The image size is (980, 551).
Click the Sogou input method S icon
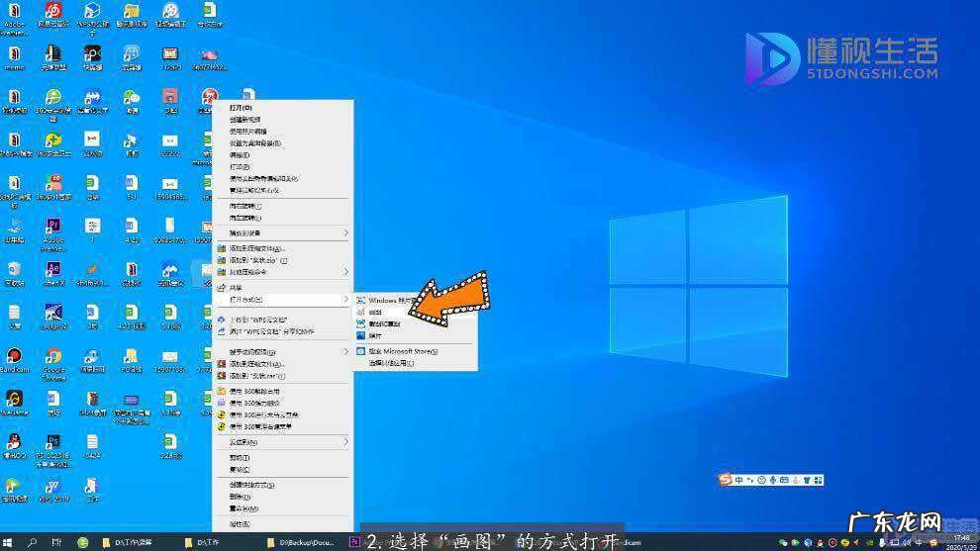coord(728,480)
